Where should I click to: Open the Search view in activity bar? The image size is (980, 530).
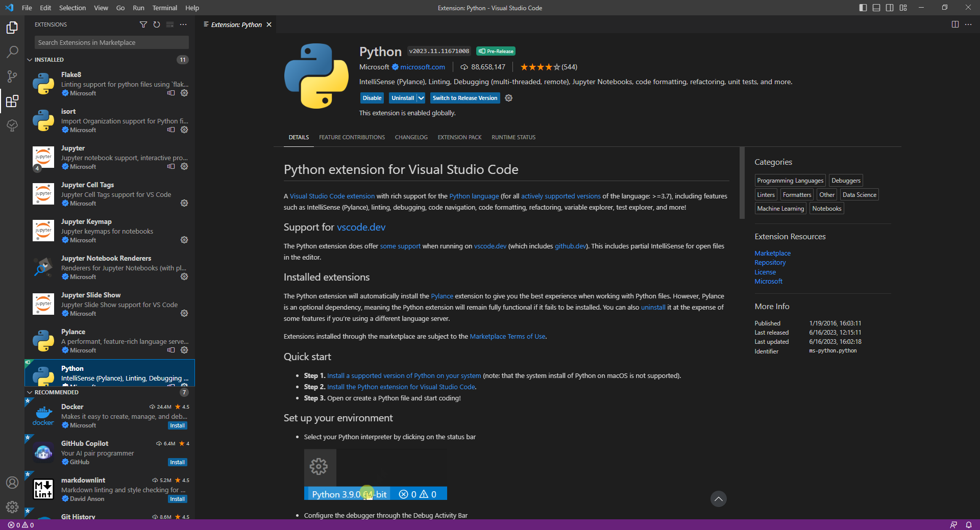pyautogui.click(x=12, y=52)
